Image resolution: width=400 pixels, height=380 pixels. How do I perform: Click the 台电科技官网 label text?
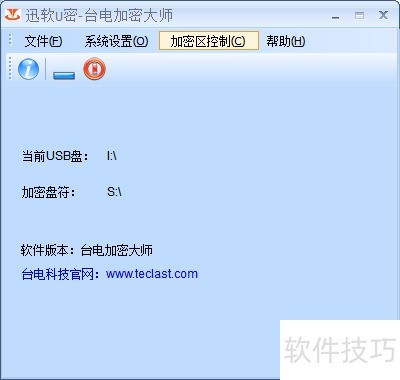pyautogui.click(x=57, y=274)
